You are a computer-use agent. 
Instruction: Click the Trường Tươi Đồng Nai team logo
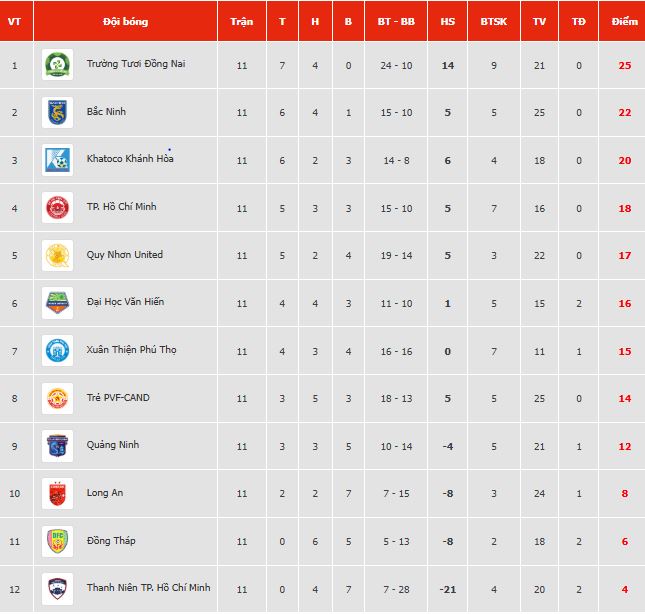pyautogui.click(x=57, y=65)
